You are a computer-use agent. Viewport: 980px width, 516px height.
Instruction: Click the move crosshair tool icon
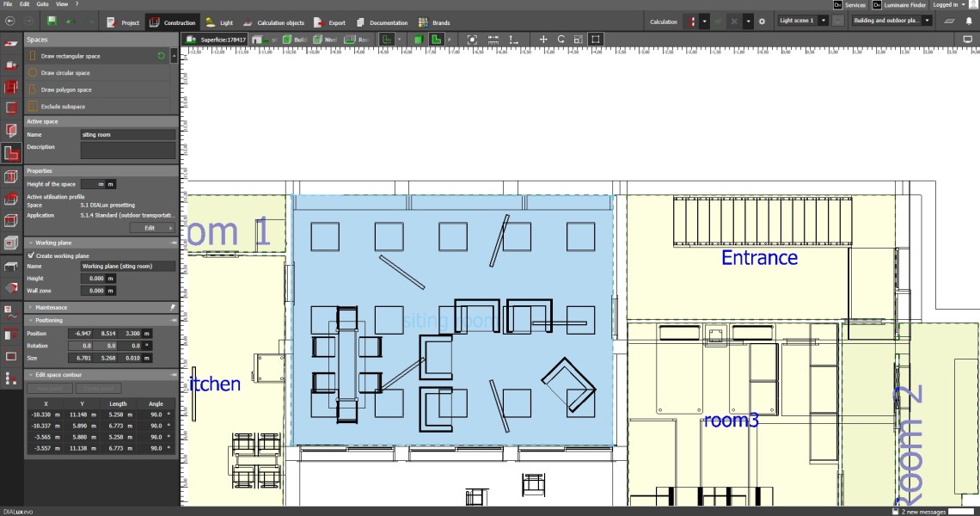pos(542,40)
